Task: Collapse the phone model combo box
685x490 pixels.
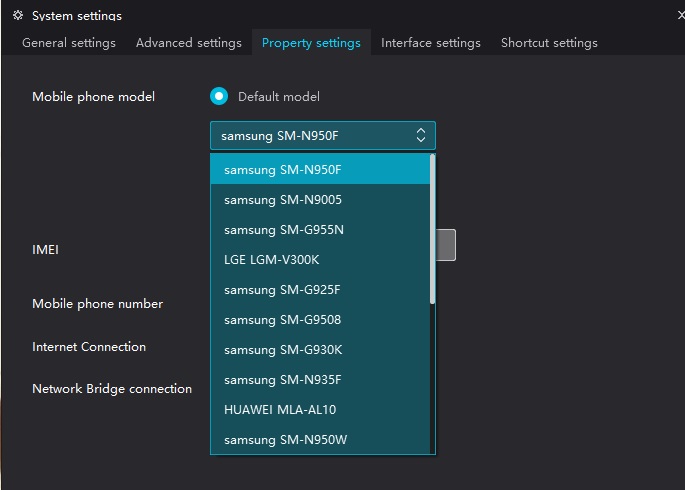Action: [323, 136]
